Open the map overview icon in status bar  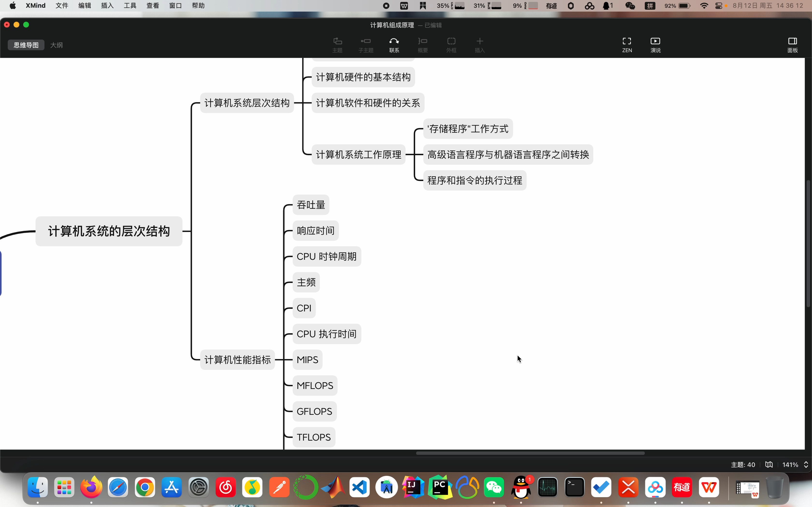(769, 465)
